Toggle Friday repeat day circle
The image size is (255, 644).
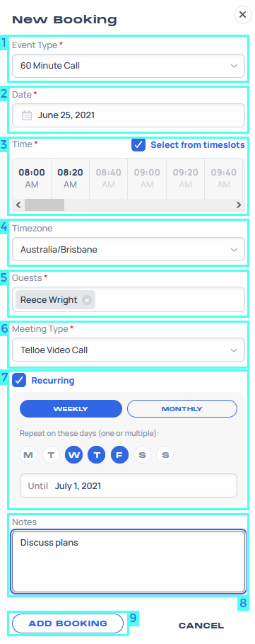pyautogui.click(x=119, y=455)
